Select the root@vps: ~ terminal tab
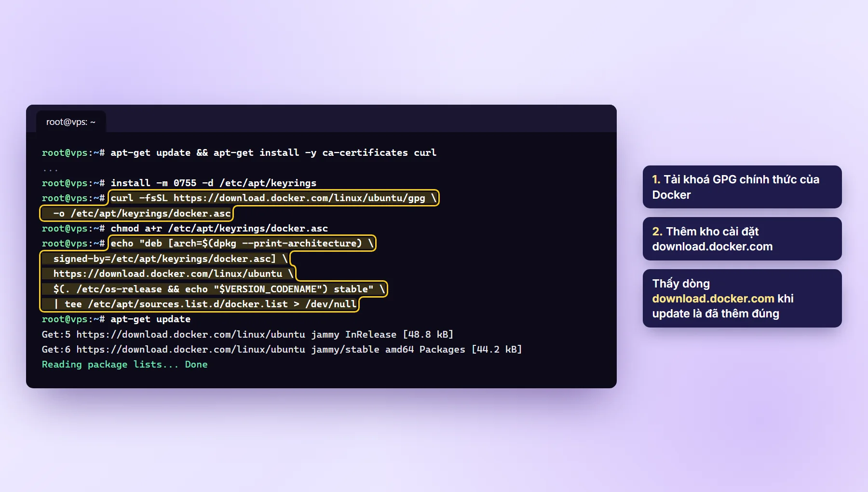 click(x=71, y=122)
